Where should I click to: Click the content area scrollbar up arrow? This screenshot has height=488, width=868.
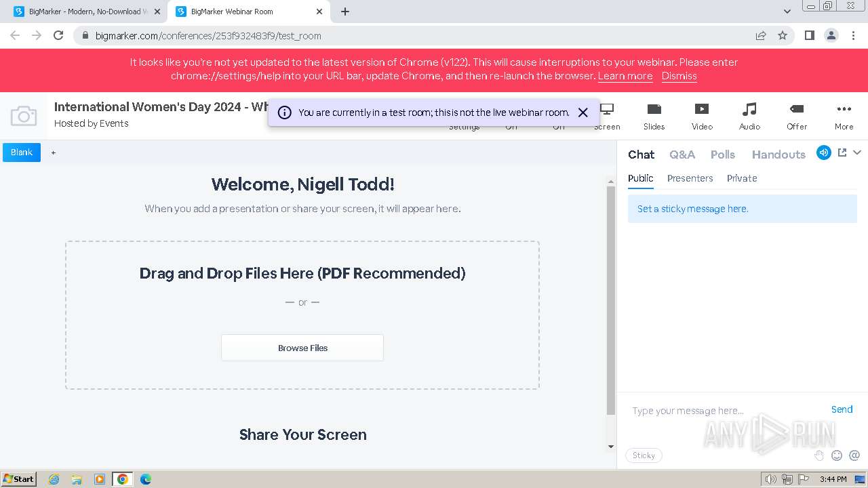(610, 181)
